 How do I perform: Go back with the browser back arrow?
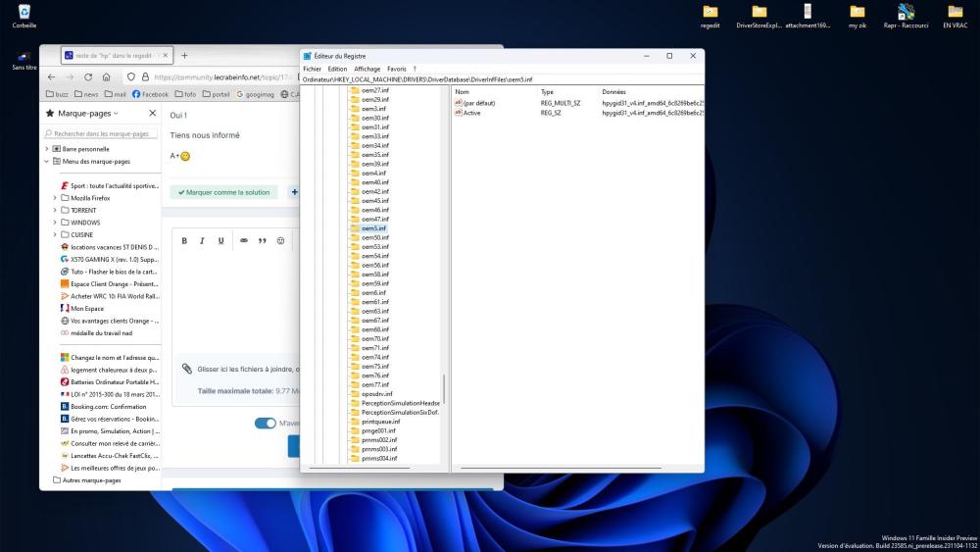[51, 76]
